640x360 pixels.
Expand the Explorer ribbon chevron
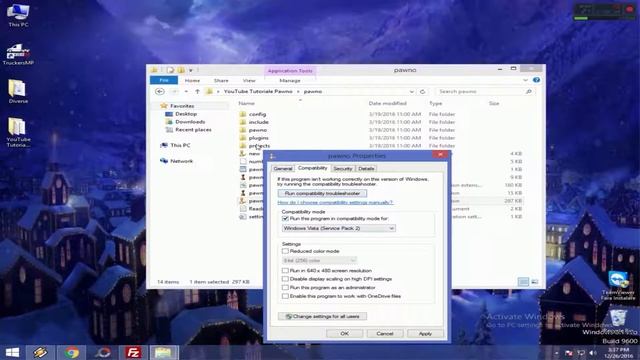(525, 80)
